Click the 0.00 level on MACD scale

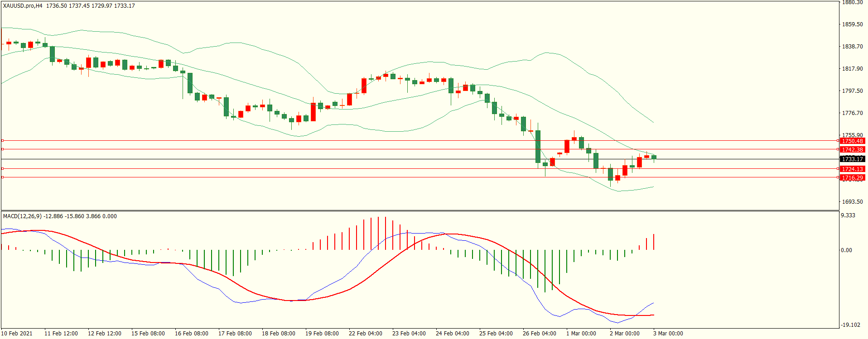[846, 250]
